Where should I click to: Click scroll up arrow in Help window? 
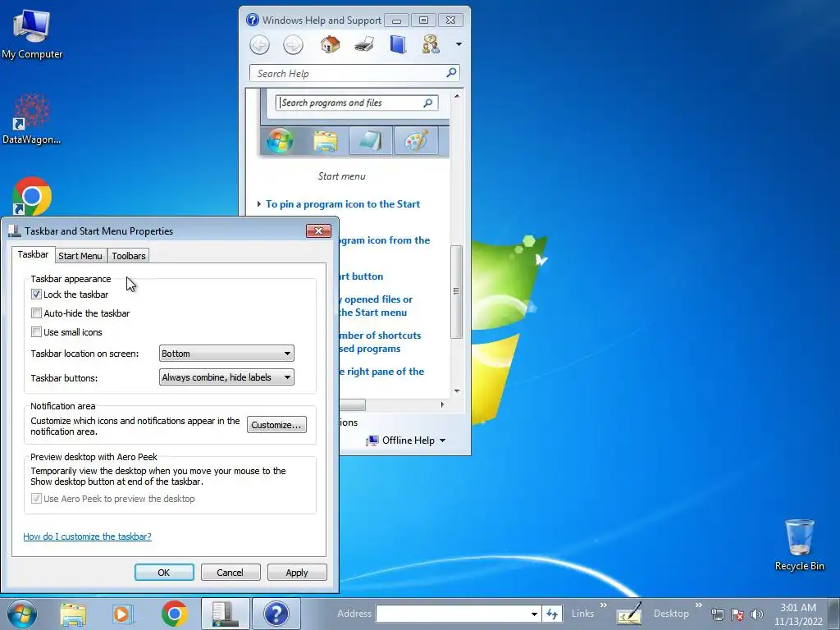(457, 96)
